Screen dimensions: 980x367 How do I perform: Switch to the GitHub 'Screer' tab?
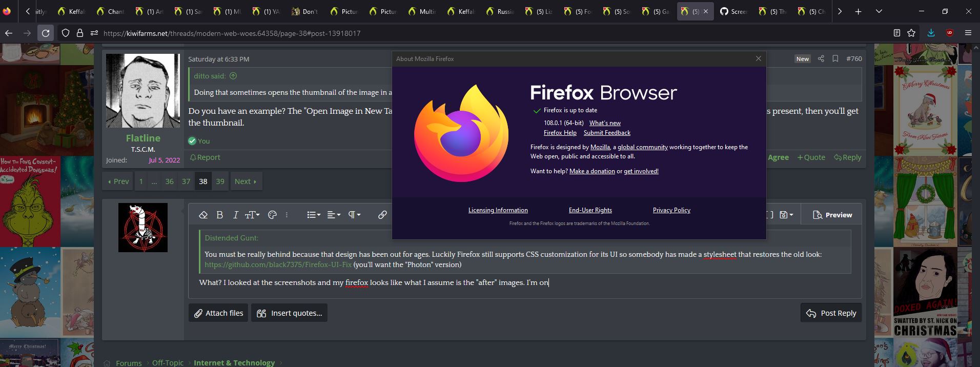click(734, 11)
